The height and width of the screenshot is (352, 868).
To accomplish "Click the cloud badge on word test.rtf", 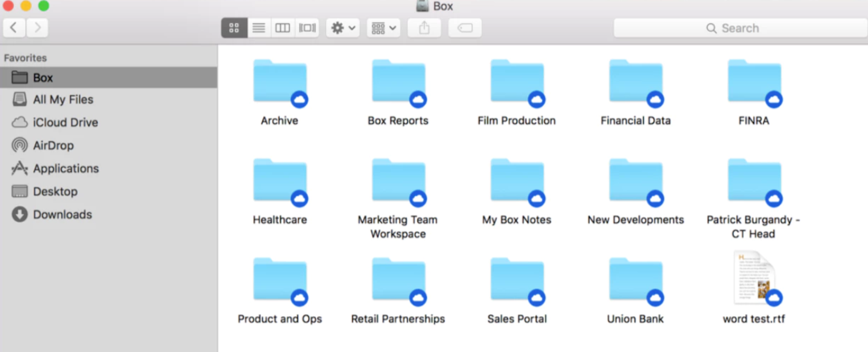I will click(774, 297).
